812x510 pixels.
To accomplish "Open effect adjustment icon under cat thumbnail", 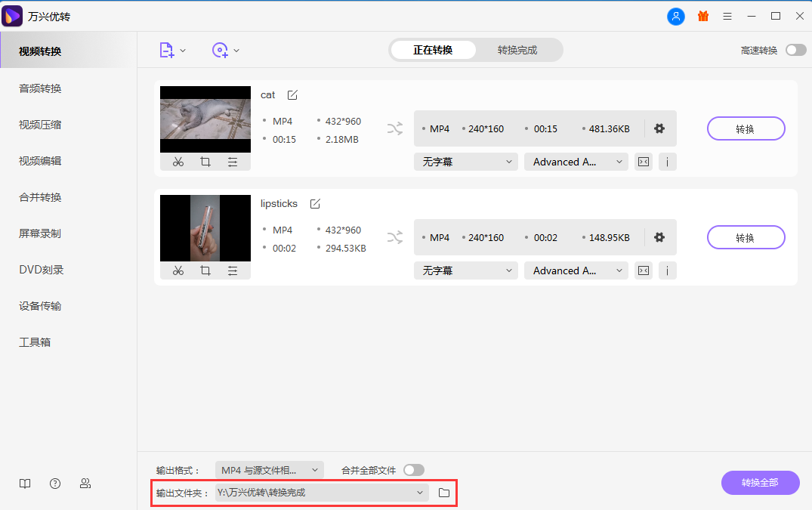I will pyautogui.click(x=231, y=161).
